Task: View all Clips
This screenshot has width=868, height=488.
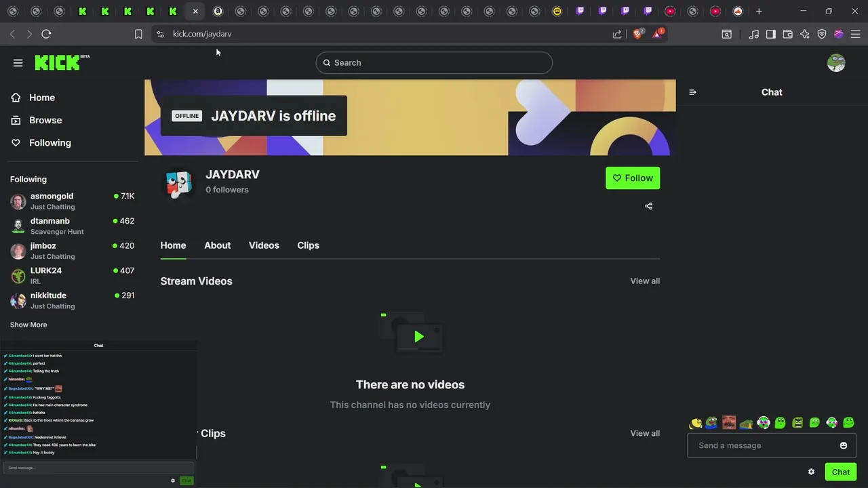Action: (645, 433)
